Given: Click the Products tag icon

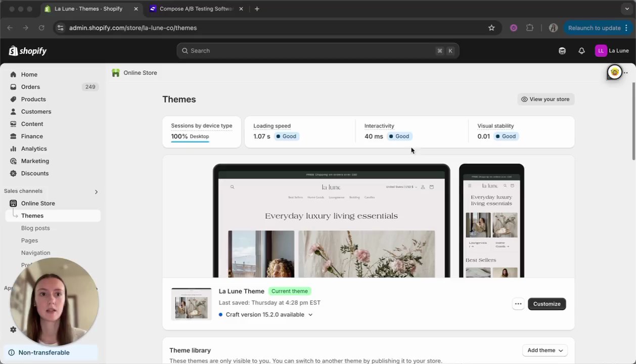Looking at the screenshot, I should coord(13,99).
